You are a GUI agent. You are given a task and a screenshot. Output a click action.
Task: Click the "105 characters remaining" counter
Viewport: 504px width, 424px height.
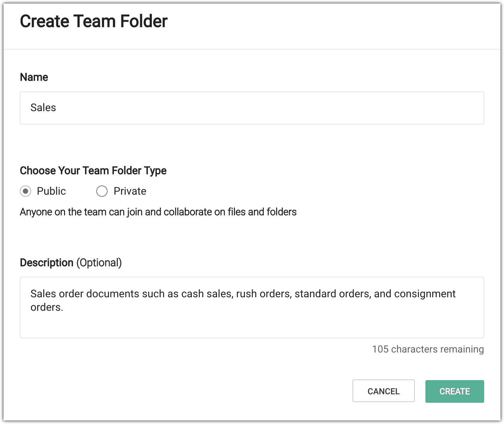(x=428, y=349)
